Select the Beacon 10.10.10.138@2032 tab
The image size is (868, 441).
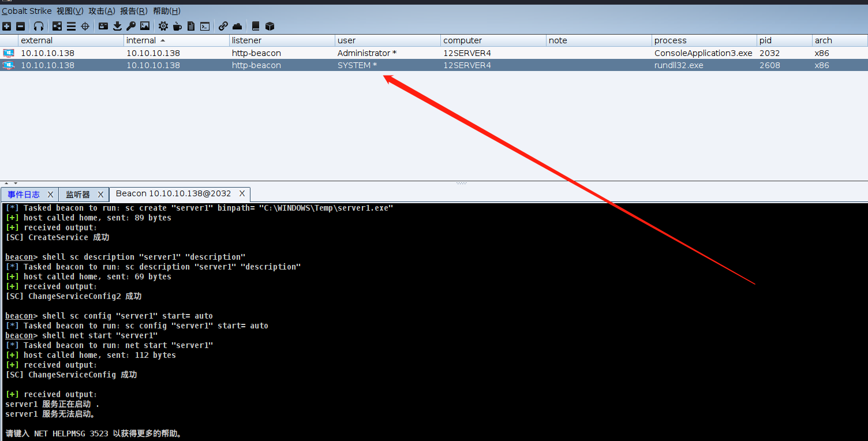coord(173,193)
